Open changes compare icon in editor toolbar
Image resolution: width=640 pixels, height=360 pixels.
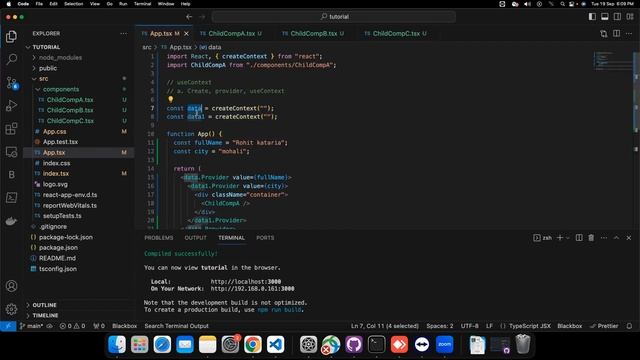coord(603,33)
